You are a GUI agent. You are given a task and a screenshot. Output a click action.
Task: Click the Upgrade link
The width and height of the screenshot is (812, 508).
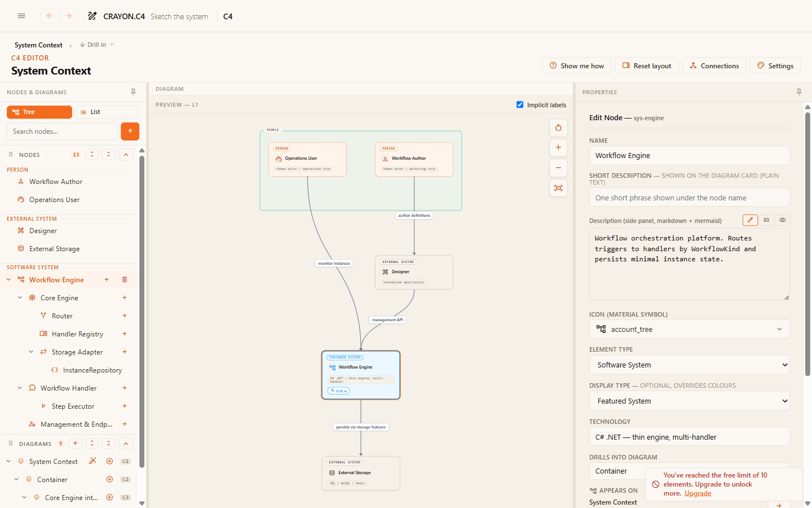[698, 493]
